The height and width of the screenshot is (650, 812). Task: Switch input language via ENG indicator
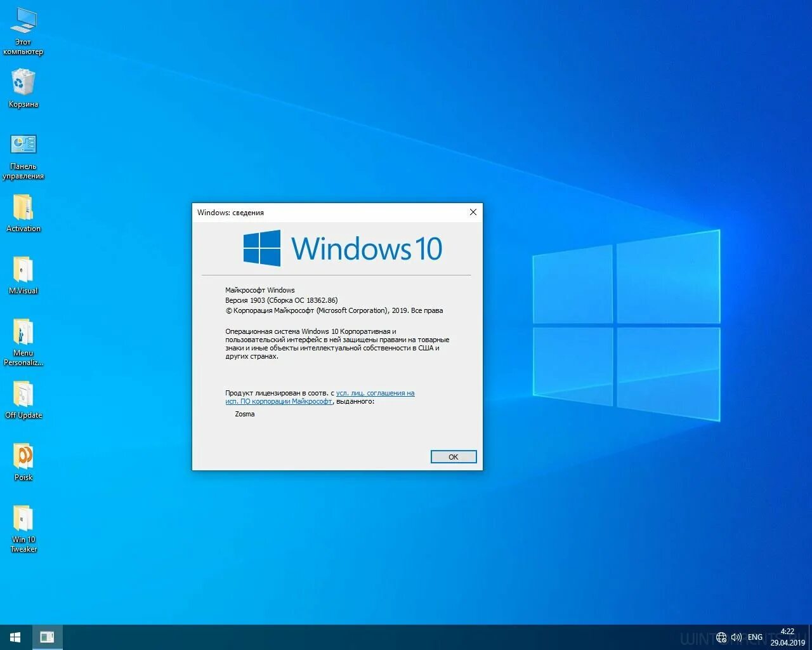(x=755, y=637)
